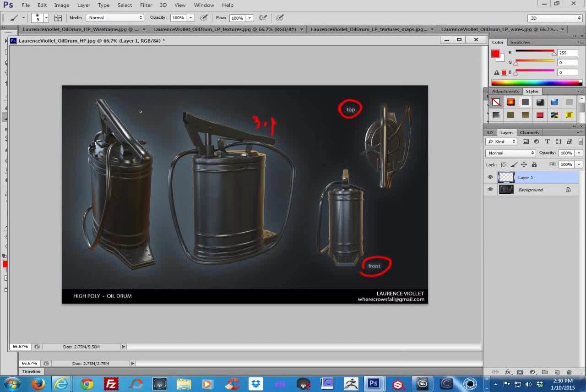This screenshot has height=392, width=586.
Task: Switch to the Swatches panel tab
Action: [520, 42]
